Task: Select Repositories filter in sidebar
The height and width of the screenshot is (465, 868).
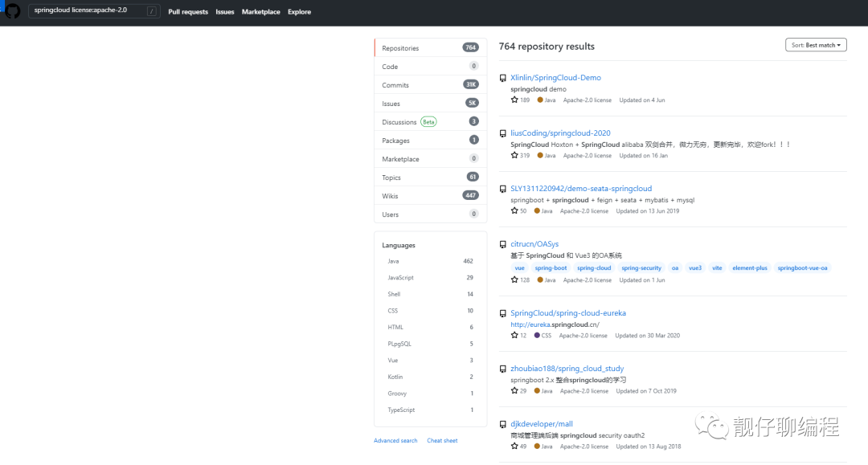Action: [431, 47]
